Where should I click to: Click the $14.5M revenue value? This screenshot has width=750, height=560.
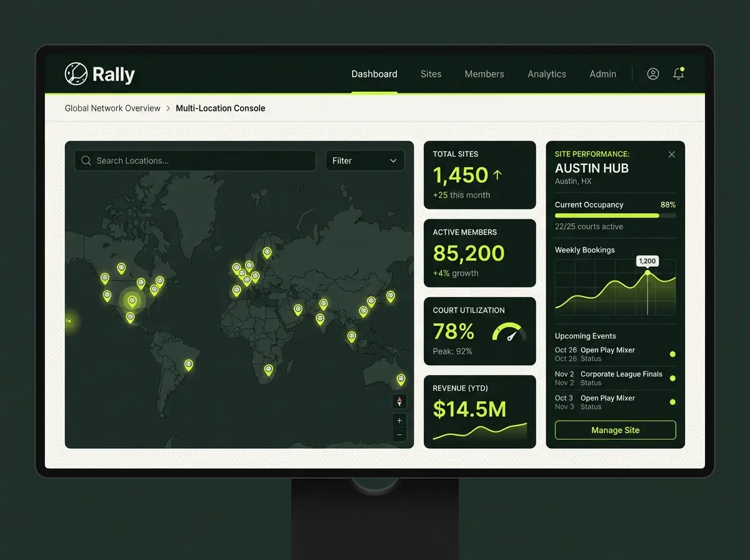click(x=469, y=409)
